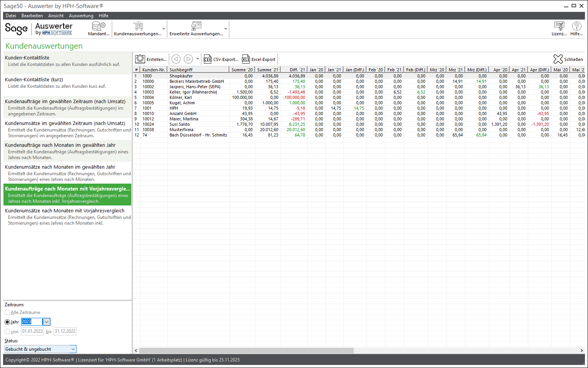Image resolution: width=588 pixels, height=368 pixels.
Task: Select the Kölner, Karl row
Action: [359, 97]
